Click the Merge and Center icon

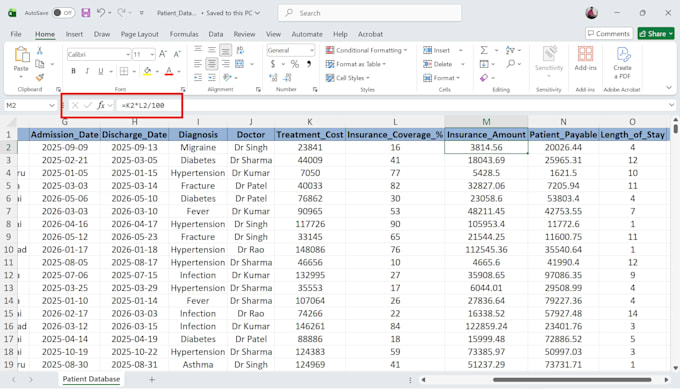point(239,64)
